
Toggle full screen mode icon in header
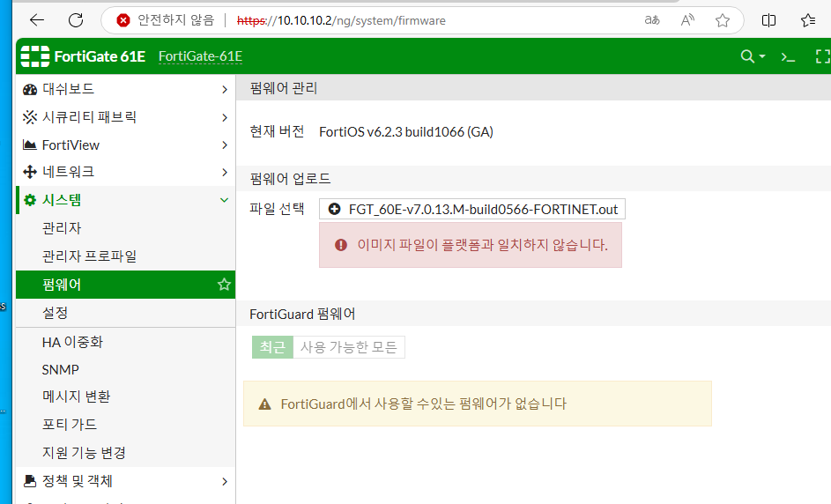click(822, 56)
